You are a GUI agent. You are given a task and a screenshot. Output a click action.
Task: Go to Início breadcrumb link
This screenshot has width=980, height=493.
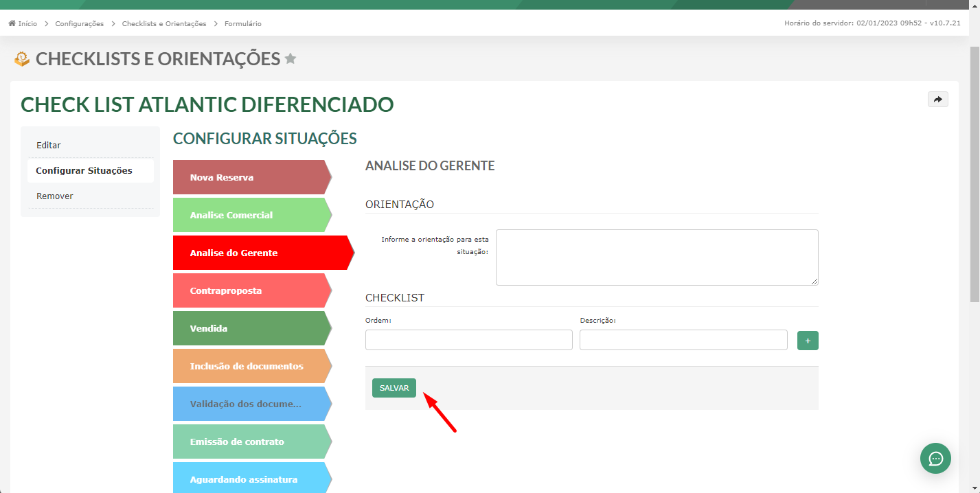pyautogui.click(x=27, y=23)
